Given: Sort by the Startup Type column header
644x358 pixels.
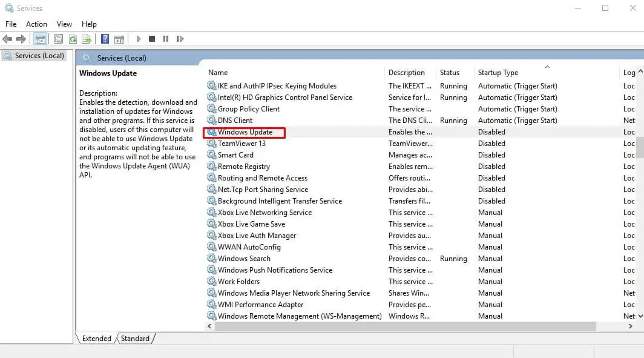Looking at the screenshot, I should (x=547, y=72).
